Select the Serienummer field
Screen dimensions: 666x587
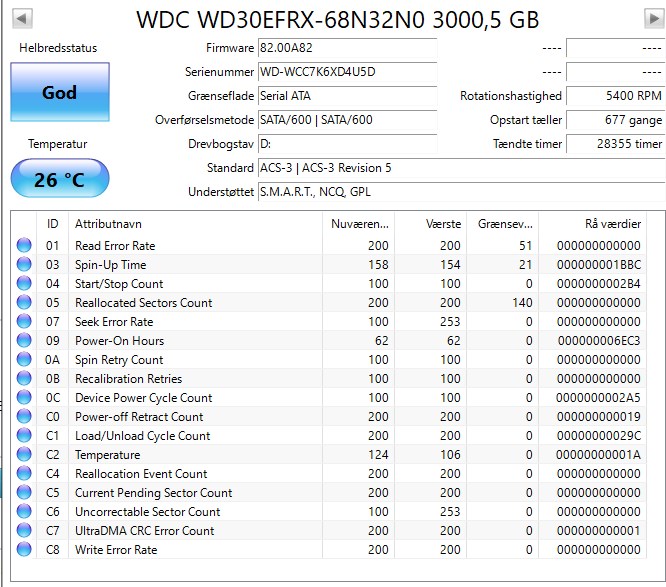pos(347,72)
